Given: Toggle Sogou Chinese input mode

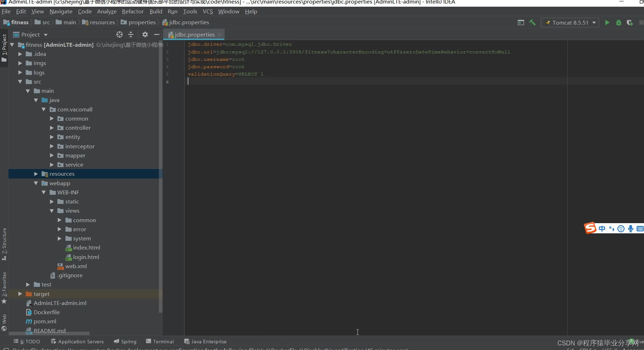Looking at the screenshot, I should 602,229.
